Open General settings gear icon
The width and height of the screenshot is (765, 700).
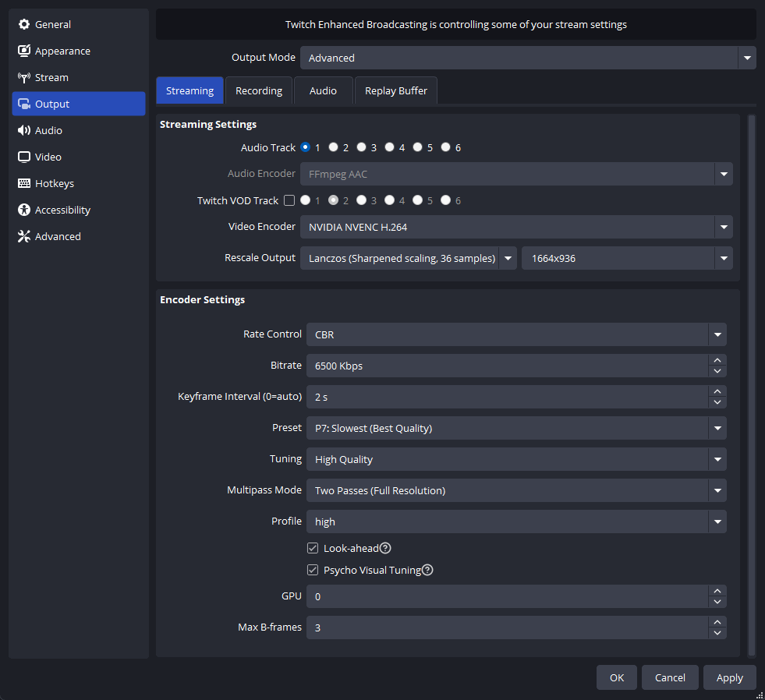[24, 24]
